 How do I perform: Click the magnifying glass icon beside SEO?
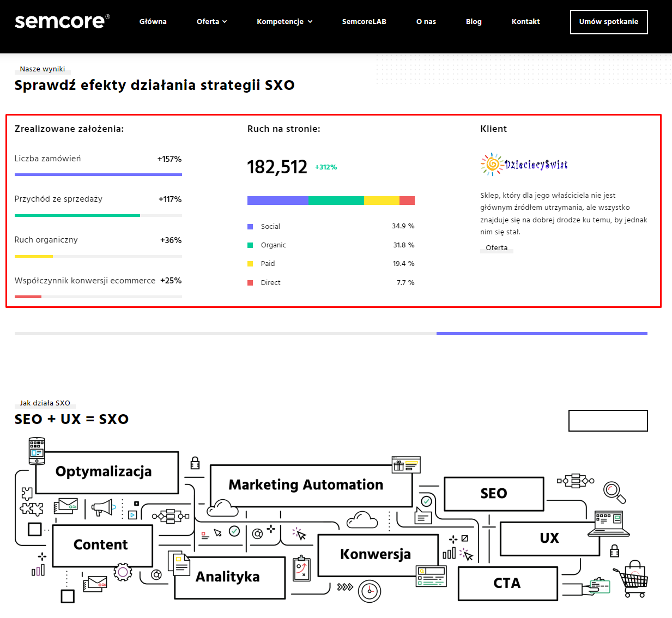pyautogui.click(x=615, y=492)
